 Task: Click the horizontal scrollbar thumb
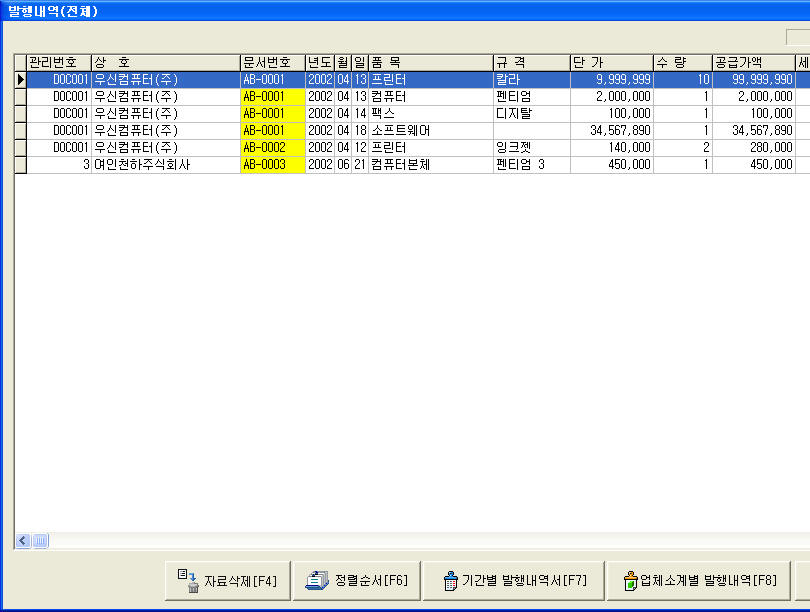40,541
